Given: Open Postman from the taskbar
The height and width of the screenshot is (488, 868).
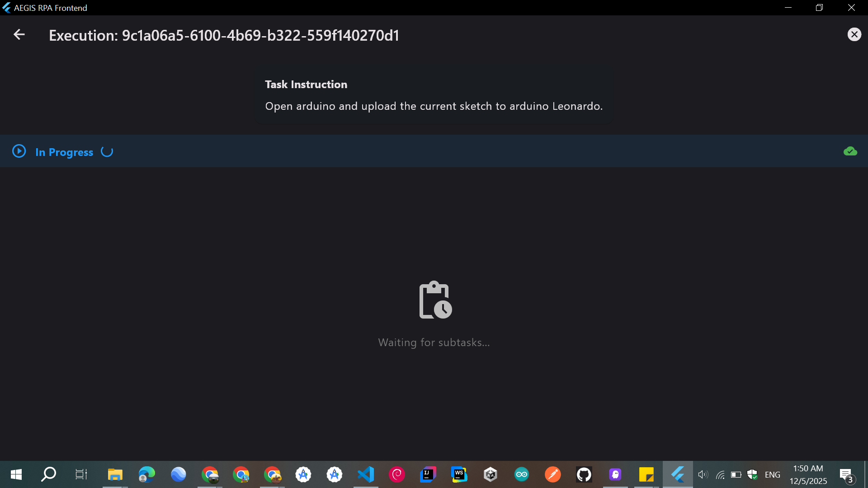Looking at the screenshot, I should coord(552,474).
